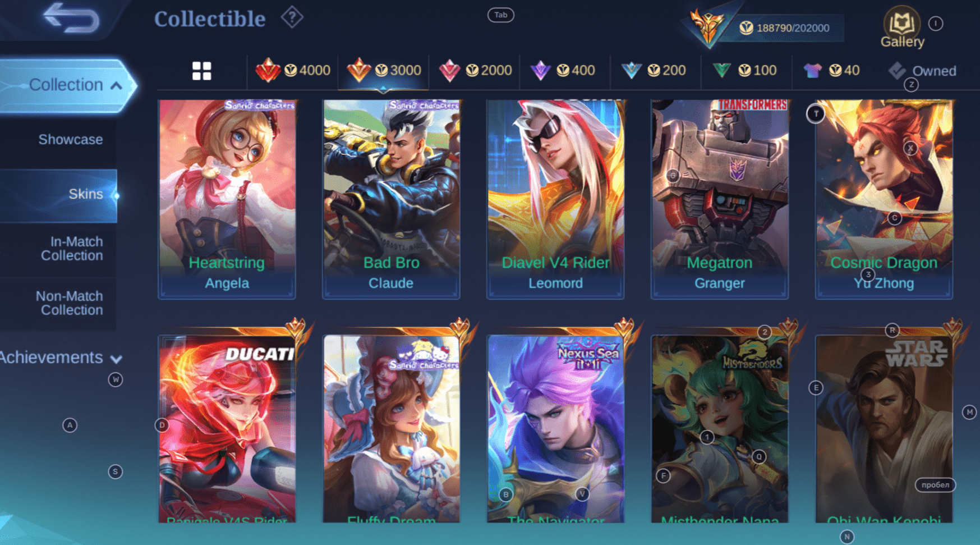Expand the Achievements section
Image resolution: width=980 pixels, height=545 pixels.
117,359
